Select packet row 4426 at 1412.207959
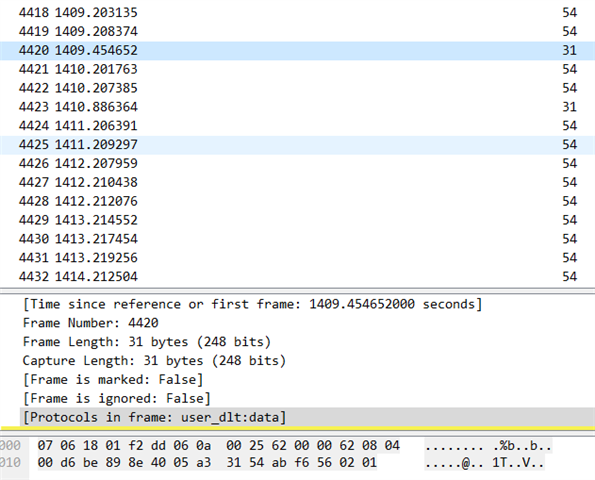Viewport: 595px width, 480px height. click(x=298, y=164)
